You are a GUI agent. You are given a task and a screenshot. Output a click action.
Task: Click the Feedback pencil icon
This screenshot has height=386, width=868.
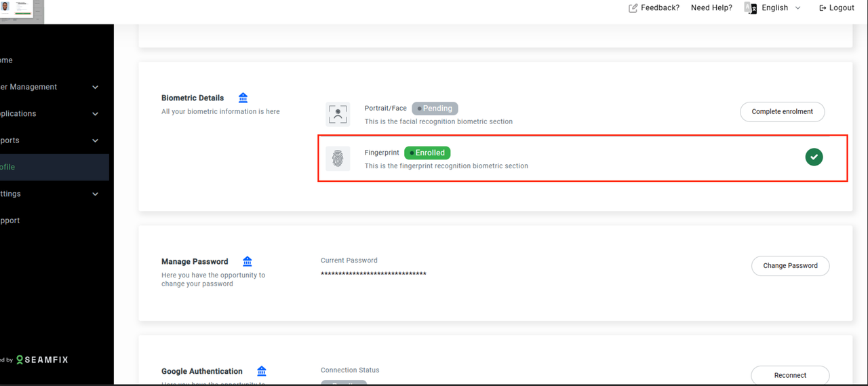[x=633, y=8]
